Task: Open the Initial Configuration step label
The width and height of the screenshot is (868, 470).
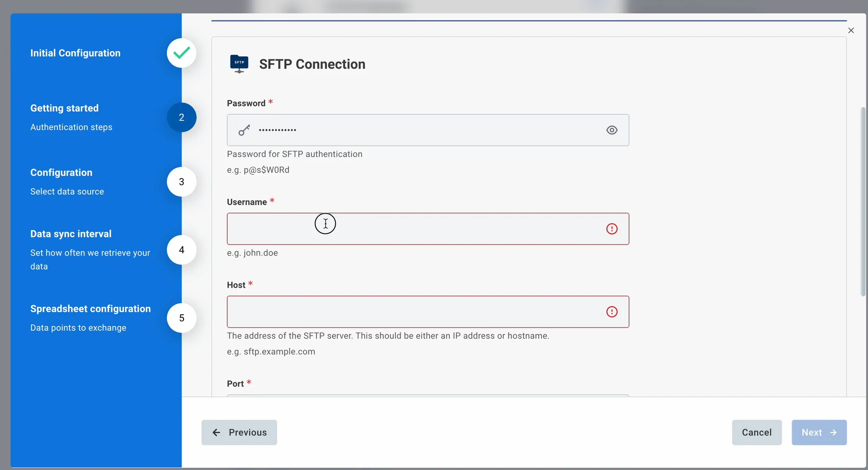Action: pyautogui.click(x=75, y=53)
